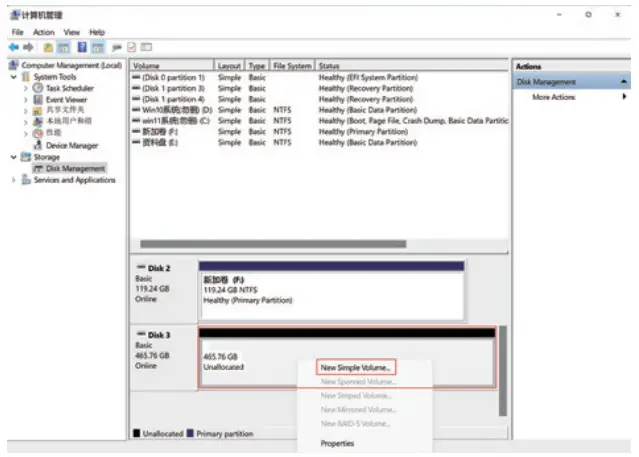Select the 本地用户和组 local users tree item
The image size is (639, 457).
click(69, 121)
